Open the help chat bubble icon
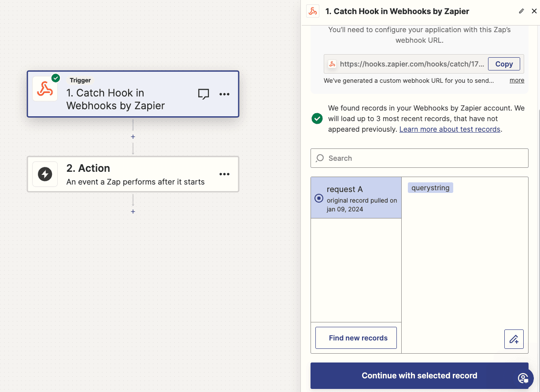 click(523, 378)
